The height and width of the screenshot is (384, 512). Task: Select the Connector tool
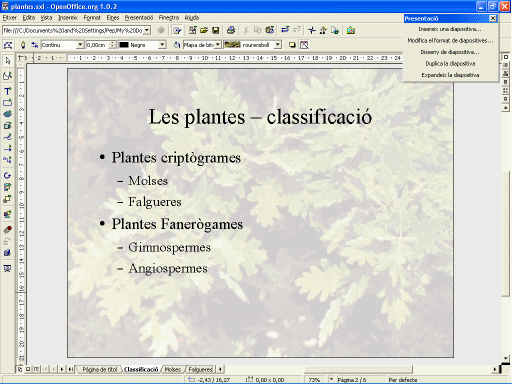coord(8,160)
